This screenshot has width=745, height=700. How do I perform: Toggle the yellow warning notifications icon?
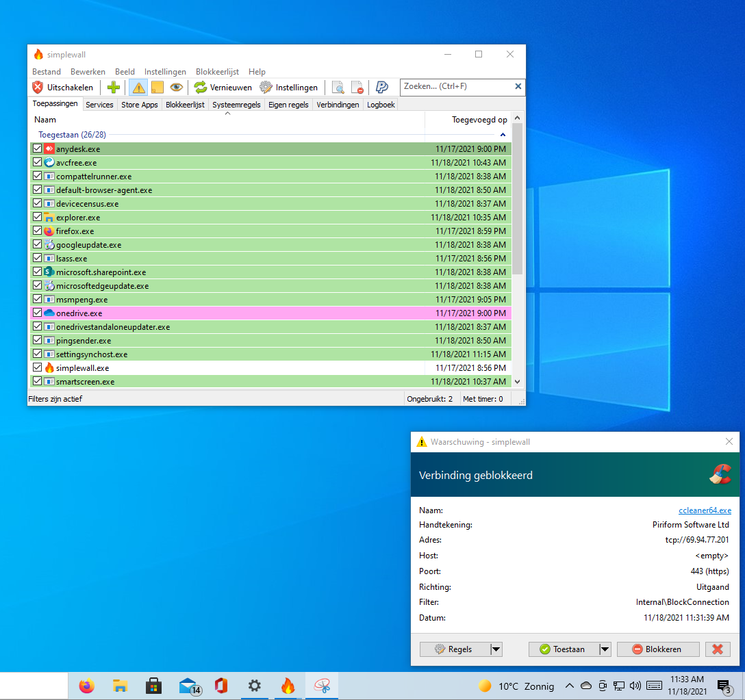click(138, 88)
